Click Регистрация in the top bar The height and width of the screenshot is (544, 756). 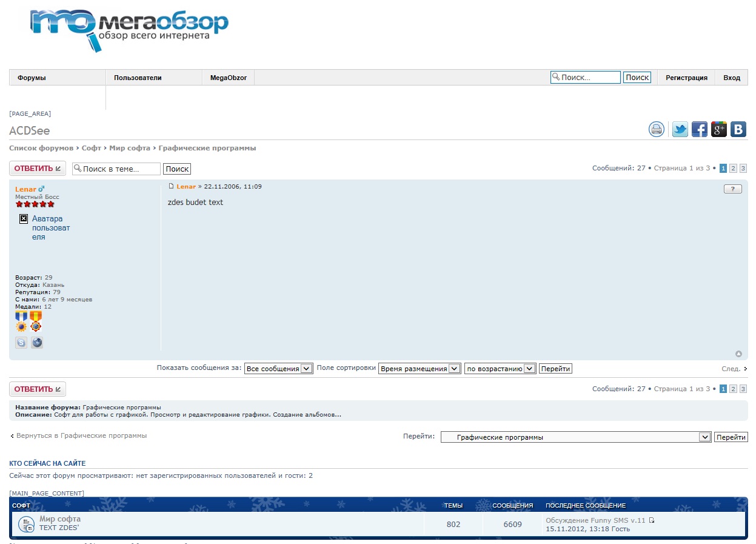686,78
